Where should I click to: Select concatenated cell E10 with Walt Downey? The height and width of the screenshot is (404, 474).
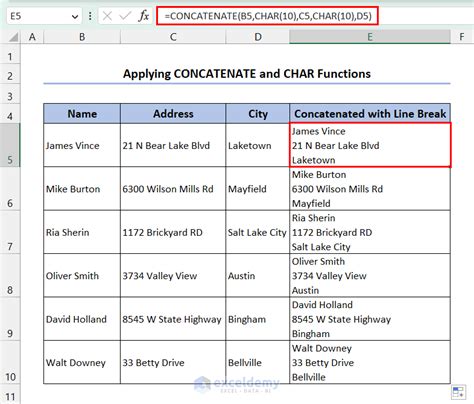[370, 362]
